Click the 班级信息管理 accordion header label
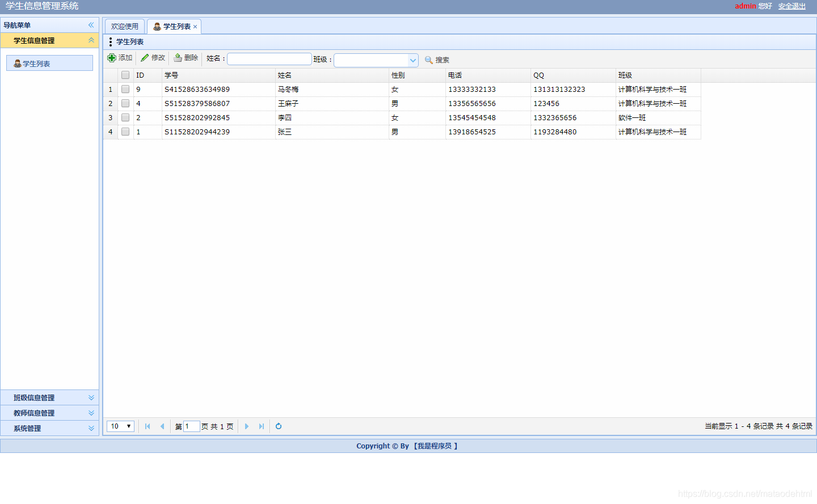The image size is (817, 504). 34,397
